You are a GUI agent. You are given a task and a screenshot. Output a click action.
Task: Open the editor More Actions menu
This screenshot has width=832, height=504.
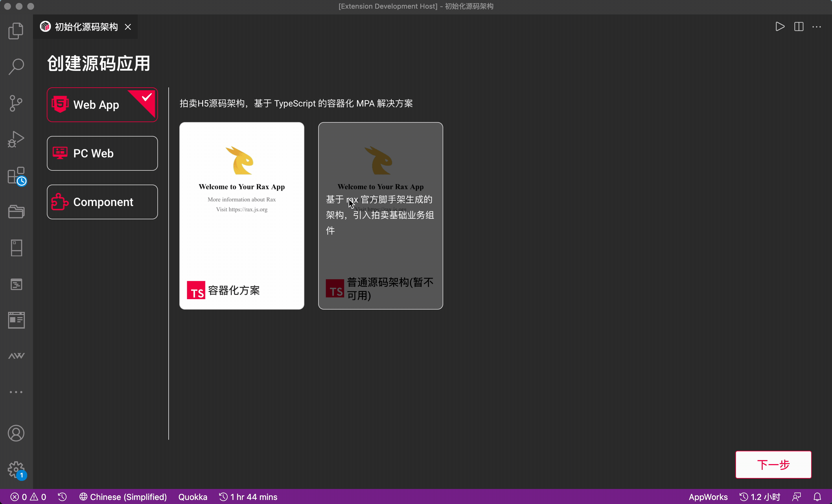[817, 27]
